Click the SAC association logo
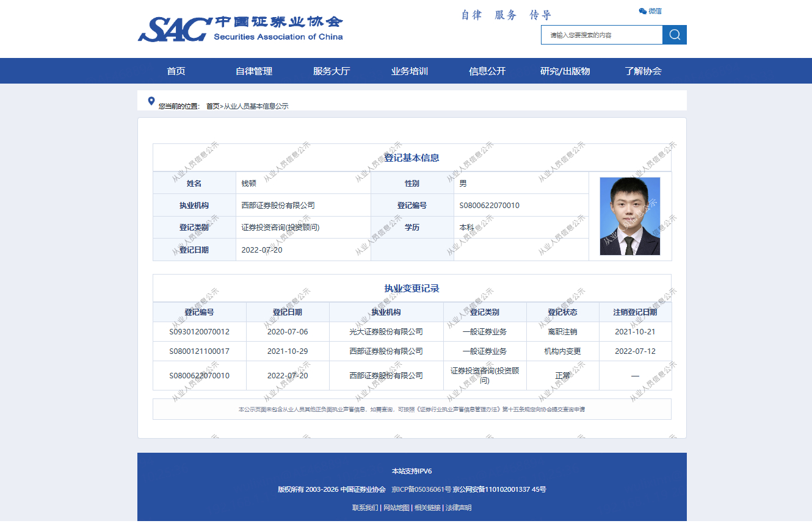Screen dimensions: 812x529 (x=240, y=29)
